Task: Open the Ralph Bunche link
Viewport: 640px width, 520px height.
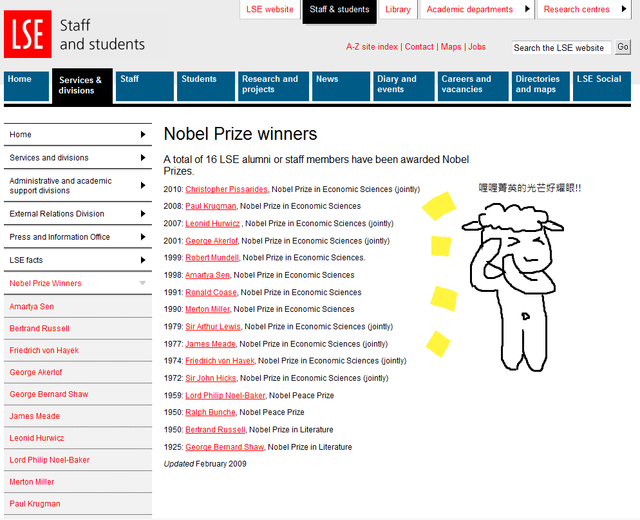Action: click(x=210, y=412)
